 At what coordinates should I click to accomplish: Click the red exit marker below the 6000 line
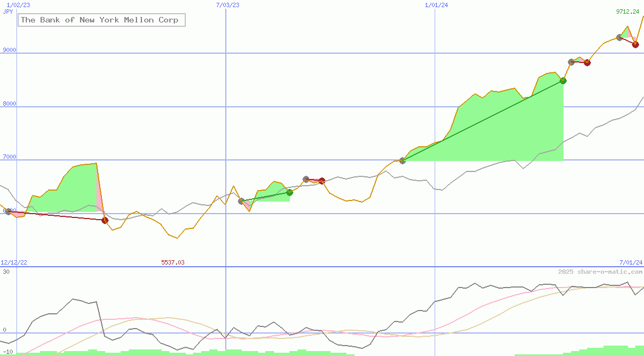coord(105,220)
